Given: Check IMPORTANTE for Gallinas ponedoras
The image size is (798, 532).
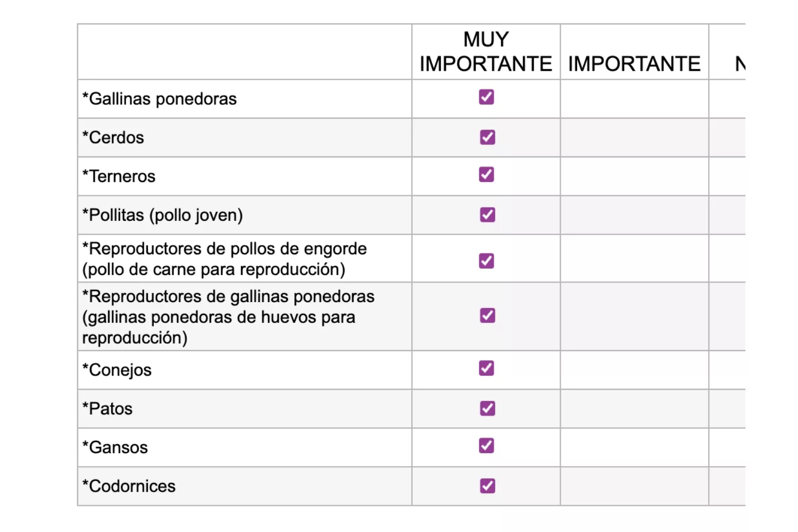Looking at the screenshot, I should tap(634, 97).
